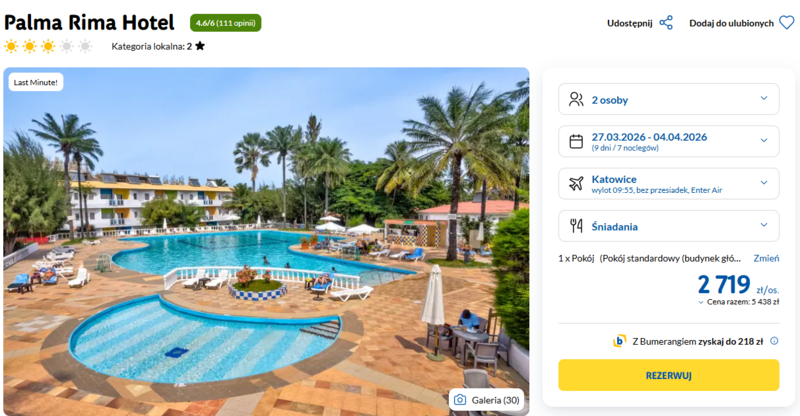Screen dimensions: 800x416
Task: Open Galeria (30) photo gallery
Action: [x=487, y=400]
